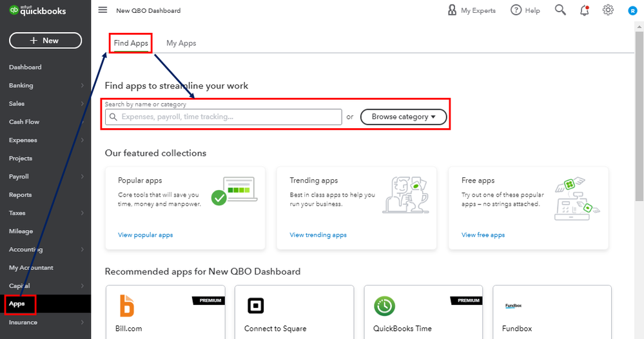Click the New button in sidebar
Viewport: 644px width, 339px height.
pyautogui.click(x=45, y=41)
